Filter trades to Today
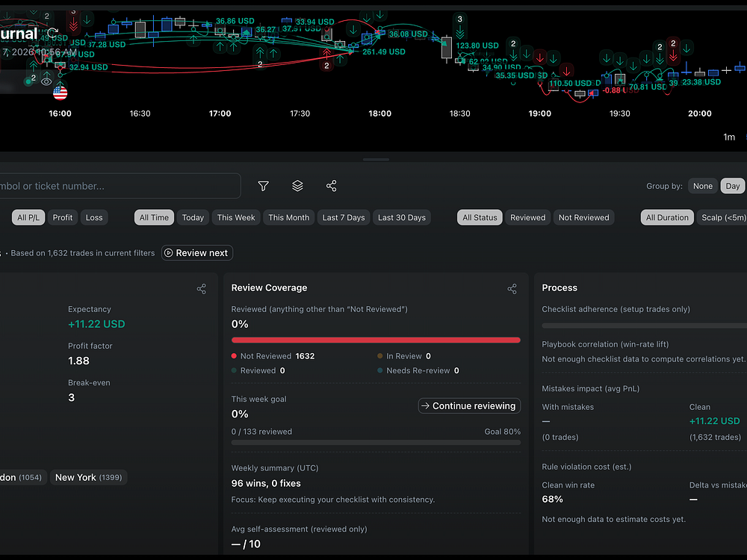Image resolution: width=747 pixels, height=560 pixels. click(193, 217)
